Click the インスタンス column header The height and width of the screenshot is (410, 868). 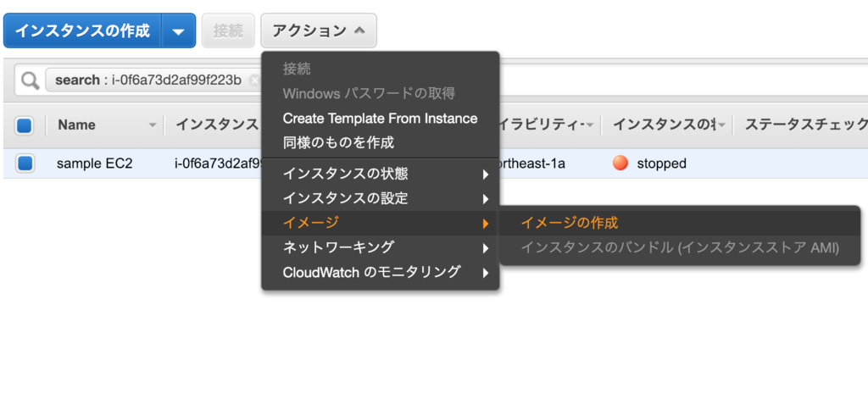pos(217,125)
